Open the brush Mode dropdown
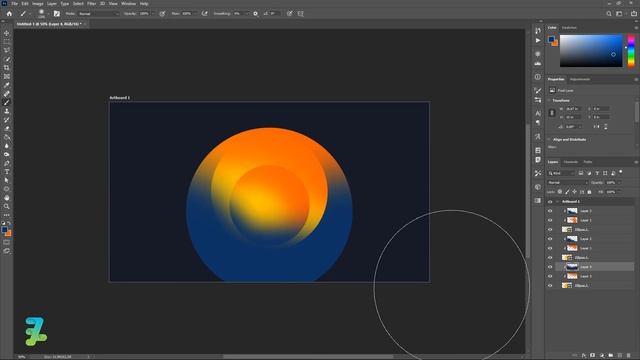 pyautogui.click(x=98, y=13)
